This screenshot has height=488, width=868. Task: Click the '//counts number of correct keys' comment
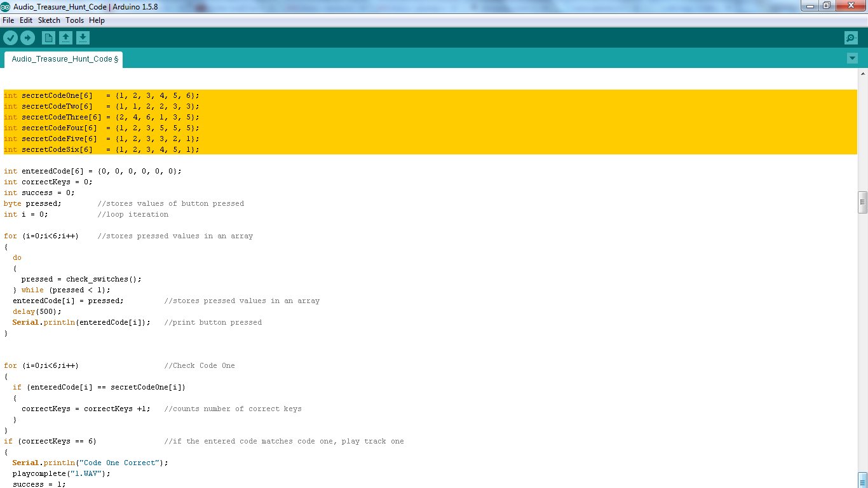(x=233, y=409)
